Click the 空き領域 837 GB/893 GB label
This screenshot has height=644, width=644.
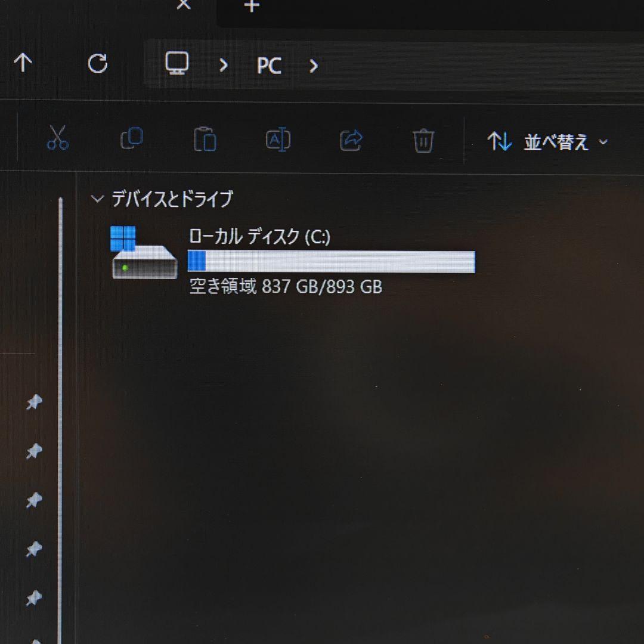coord(284,287)
